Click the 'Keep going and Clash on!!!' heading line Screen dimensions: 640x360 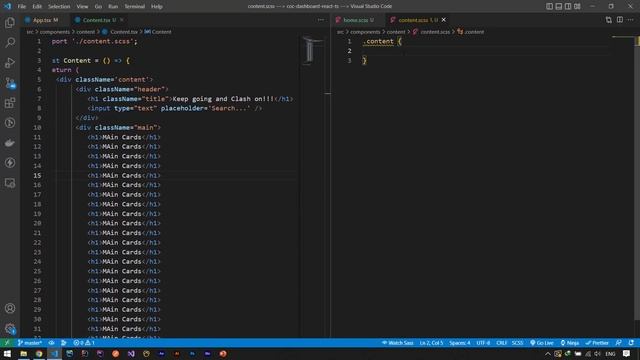coord(190,99)
